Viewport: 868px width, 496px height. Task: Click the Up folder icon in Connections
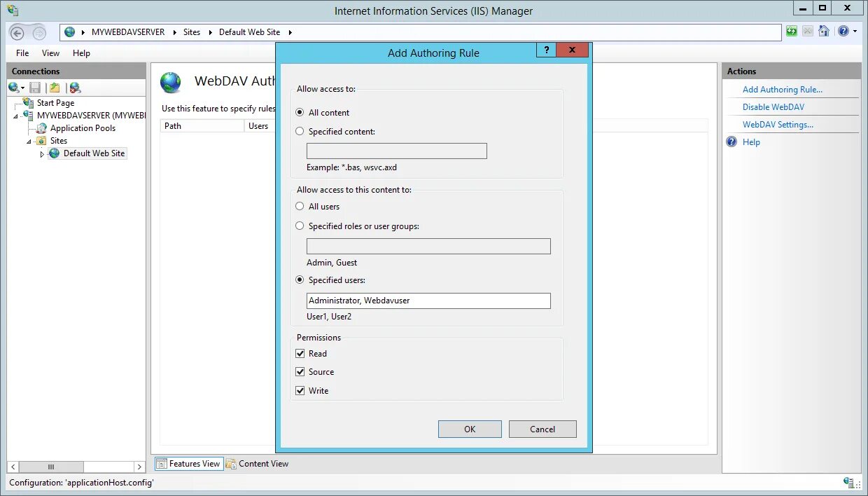click(x=55, y=88)
